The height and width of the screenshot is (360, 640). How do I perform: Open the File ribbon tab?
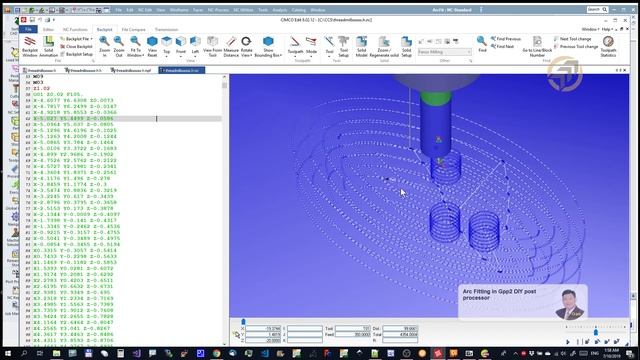pyautogui.click(x=28, y=29)
